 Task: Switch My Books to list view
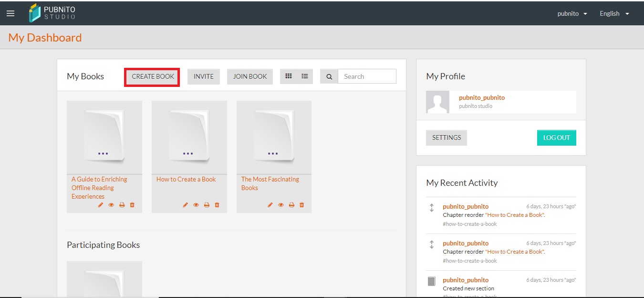click(x=305, y=76)
